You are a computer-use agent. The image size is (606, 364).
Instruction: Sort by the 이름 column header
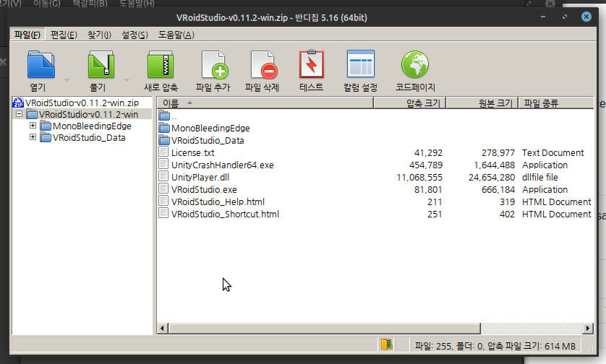point(265,103)
